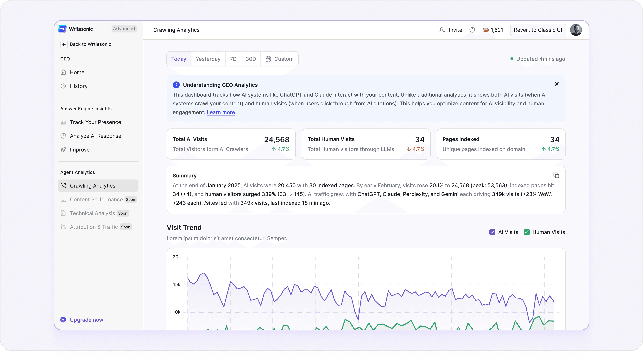The width and height of the screenshot is (643, 364).
Task: Open the Custom date range picker
Action: [279, 59]
